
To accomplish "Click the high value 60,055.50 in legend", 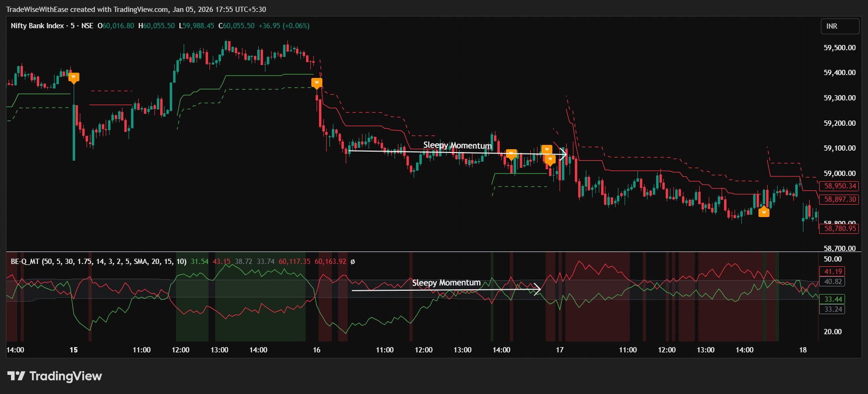I will coord(159,26).
